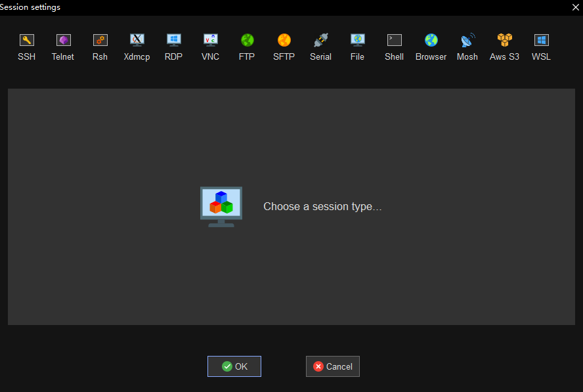
Task: Open RDP session settings
Action: coord(173,47)
